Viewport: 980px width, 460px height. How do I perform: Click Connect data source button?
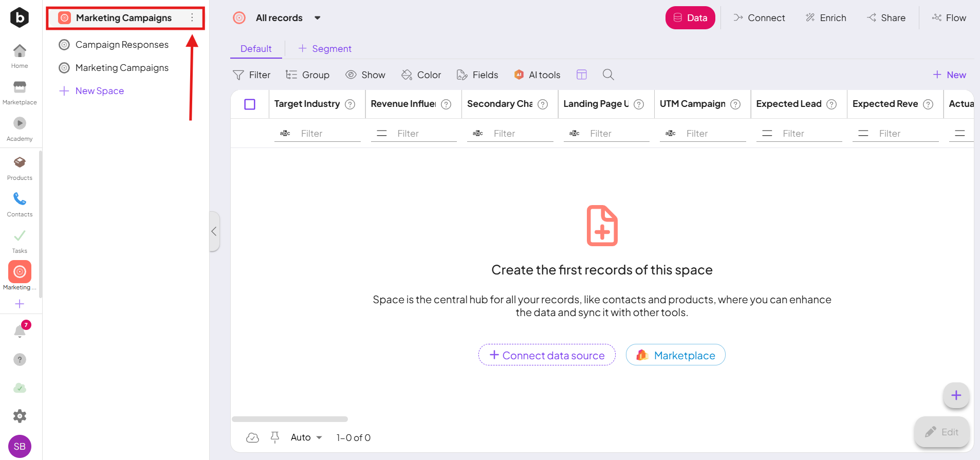point(547,355)
